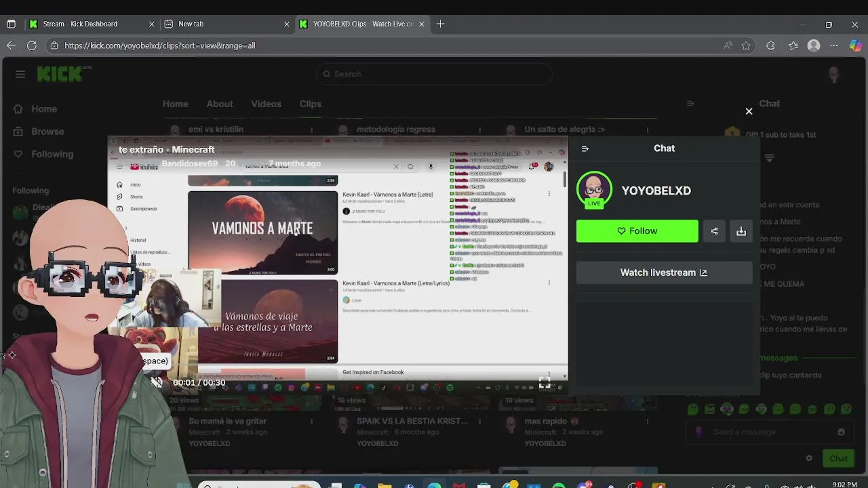868x488 pixels.
Task: Open the Watch livestream link
Action: point(664,272)
